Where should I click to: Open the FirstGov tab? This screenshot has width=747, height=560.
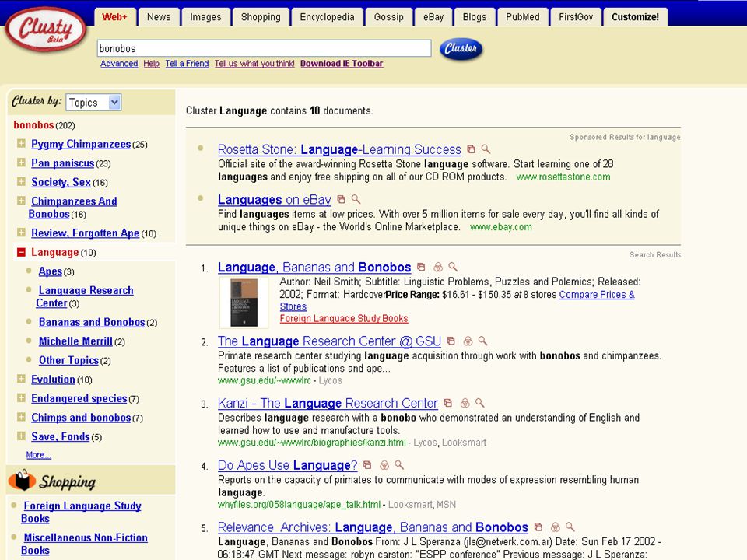coord(576,17)
